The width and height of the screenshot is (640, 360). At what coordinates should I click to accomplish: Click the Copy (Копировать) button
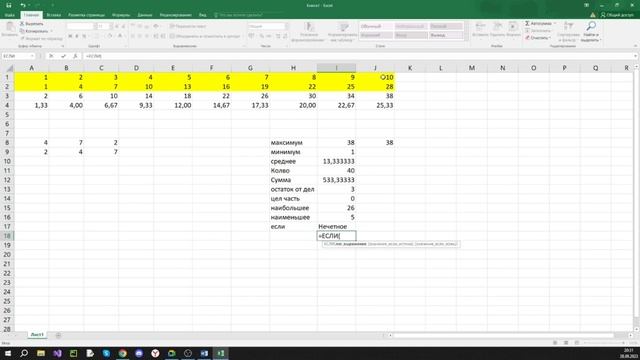[34, 31]
